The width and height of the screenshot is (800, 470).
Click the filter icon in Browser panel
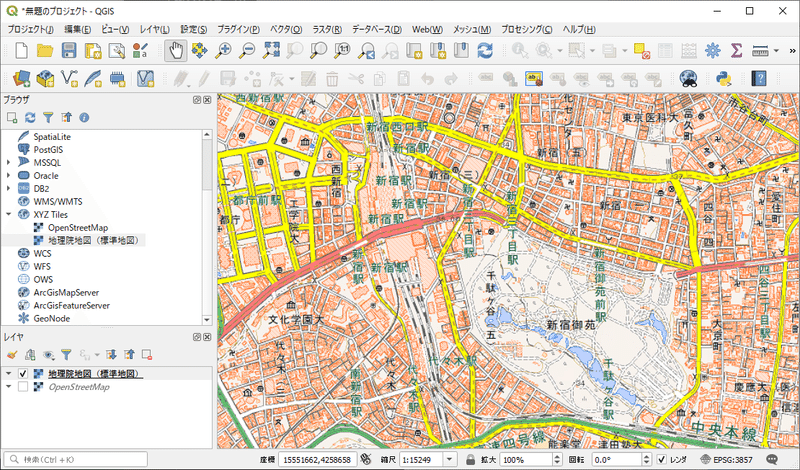point(47,117)
